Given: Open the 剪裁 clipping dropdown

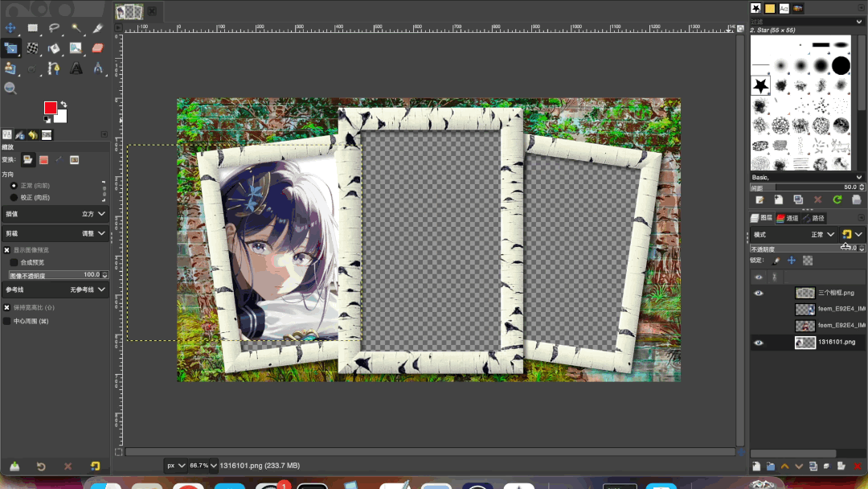Looking at the screenshot, I should [55, 234].
